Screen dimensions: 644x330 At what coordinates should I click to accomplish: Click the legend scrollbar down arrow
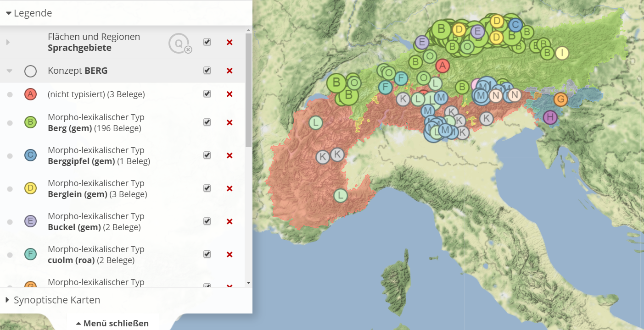tap(248, 283)
